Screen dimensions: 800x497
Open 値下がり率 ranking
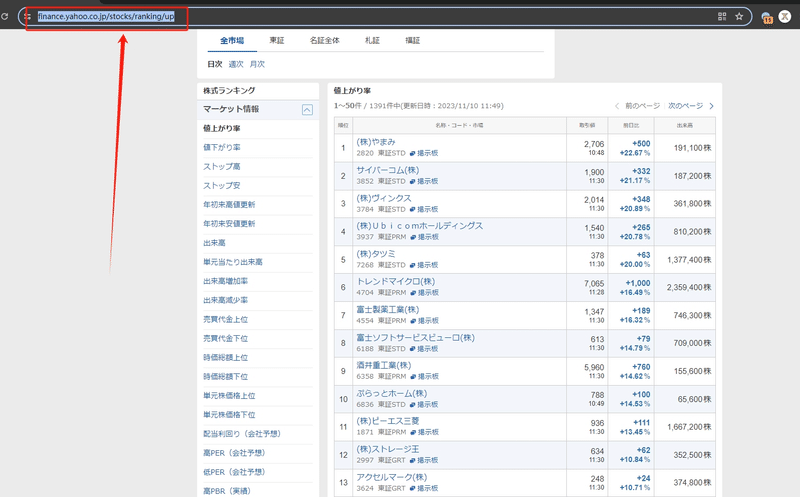tap(221, 147)
